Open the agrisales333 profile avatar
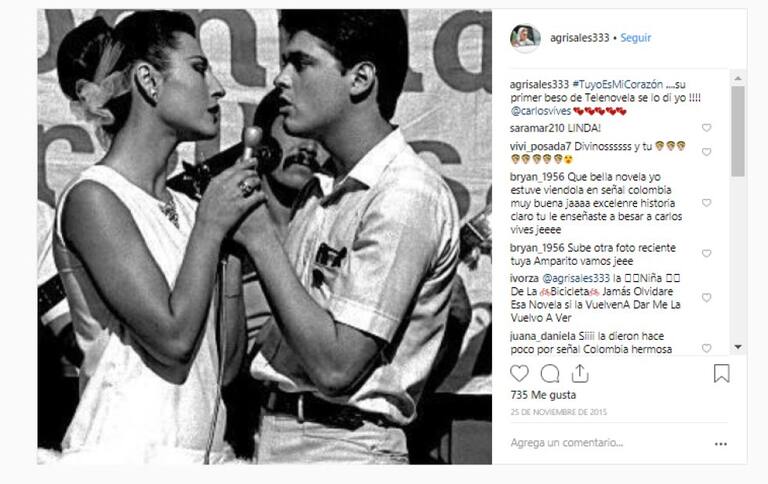Viewport: 768px width, 484px height. (525, 38)
